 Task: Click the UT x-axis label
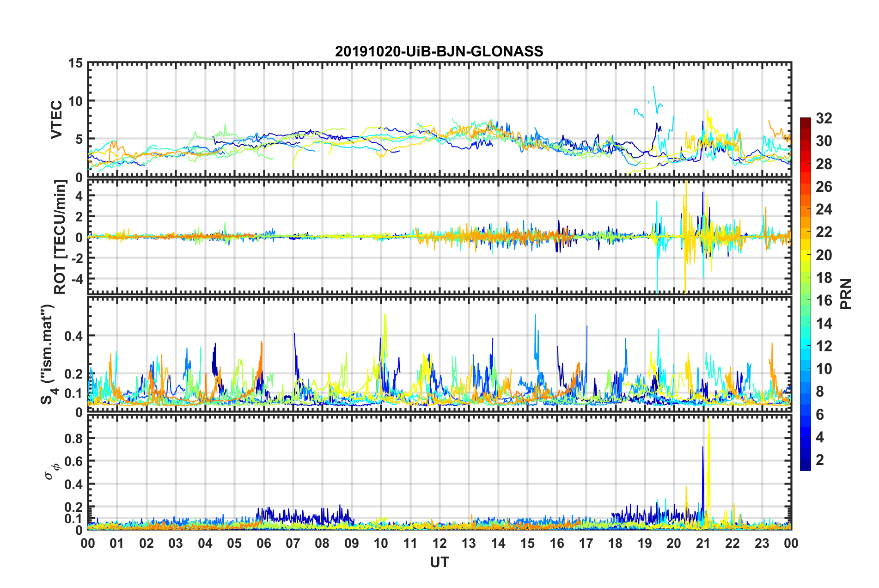(439, 562)
